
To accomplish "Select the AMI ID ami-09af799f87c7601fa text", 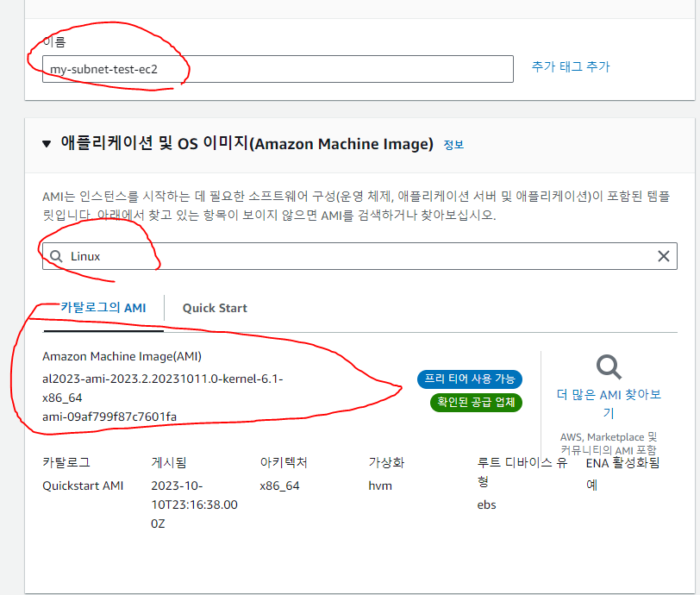I will tap(109, 416).
